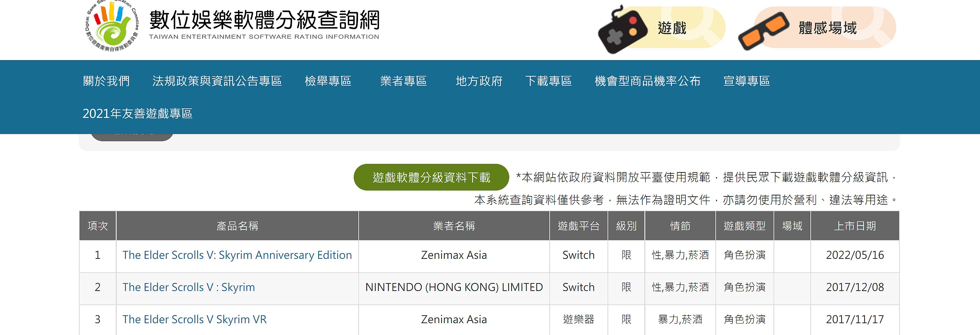Open the 關於我們 menu
This screenshot has width=980, height=335.
106,81
